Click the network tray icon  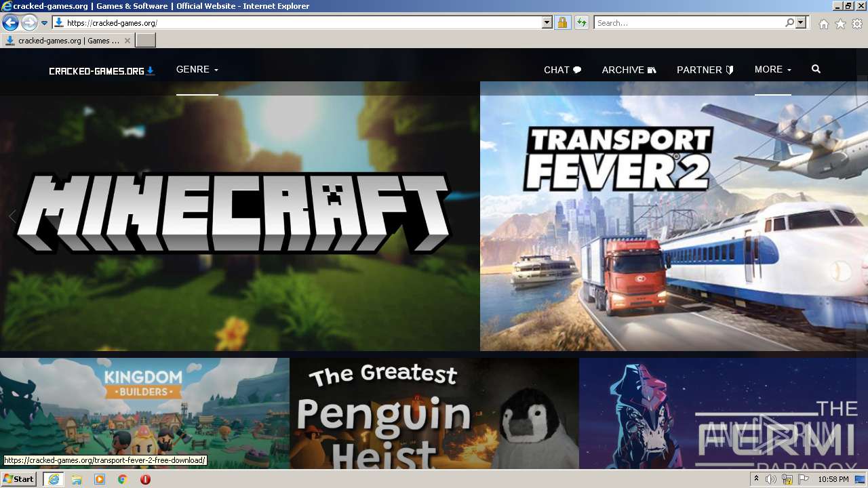pyautogui.click(x=787, y=479)
